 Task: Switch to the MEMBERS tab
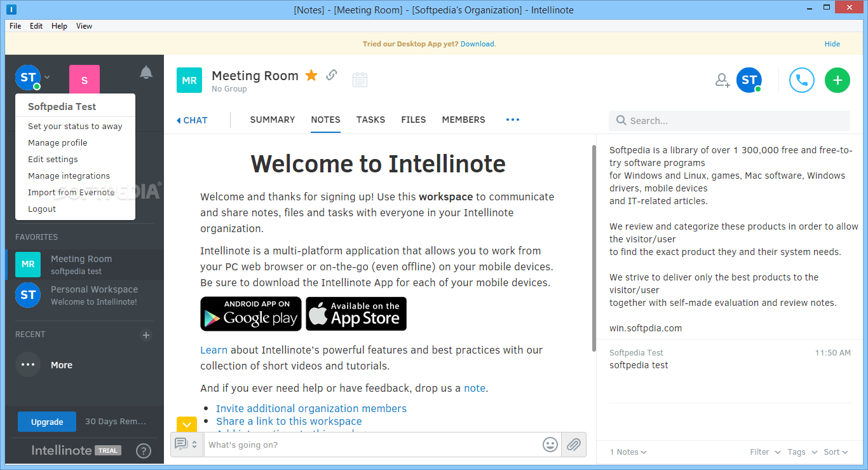(463, 120)
